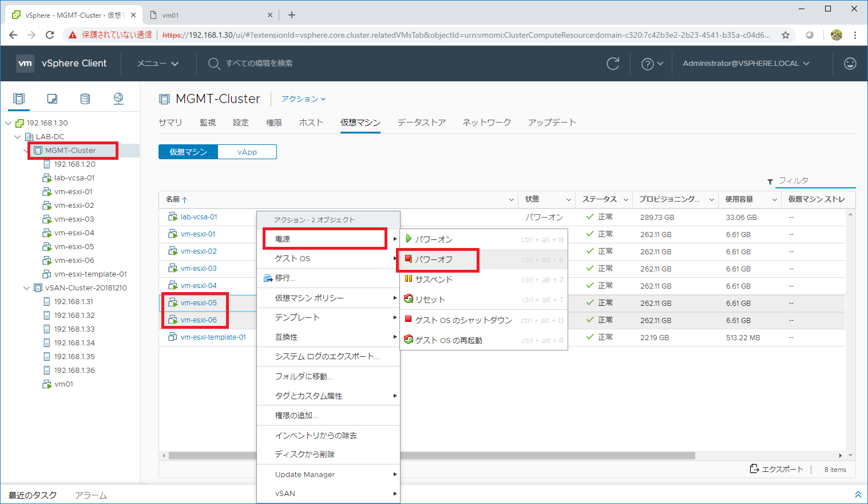868x504 pixels.
Task: Click the エクスポート button
Action: pos(776,469)
